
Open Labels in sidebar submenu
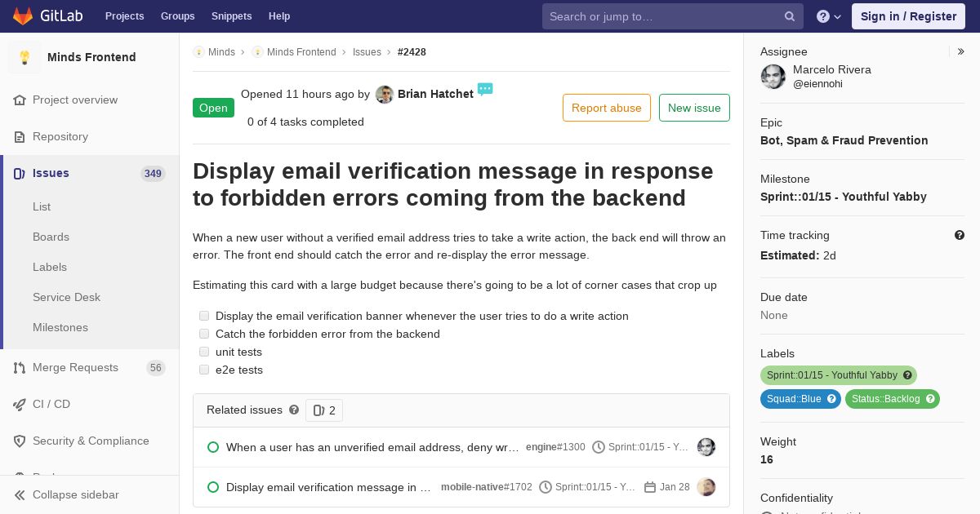(x=50, y=267)
